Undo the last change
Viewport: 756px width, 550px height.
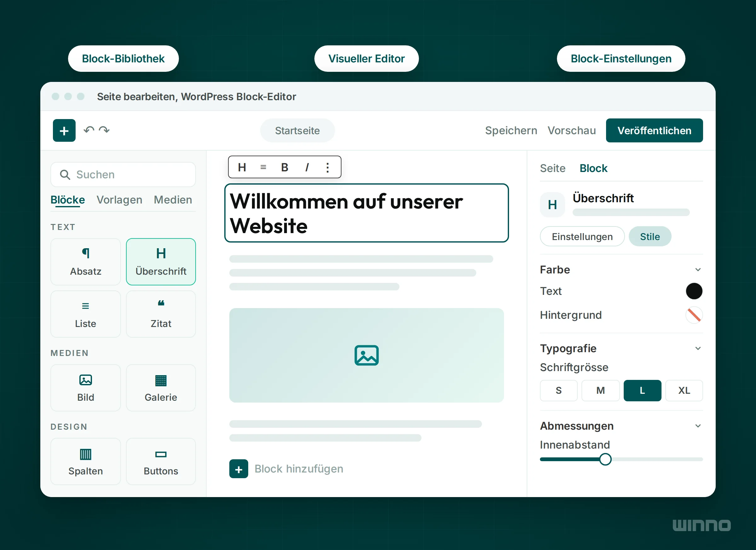89,130
